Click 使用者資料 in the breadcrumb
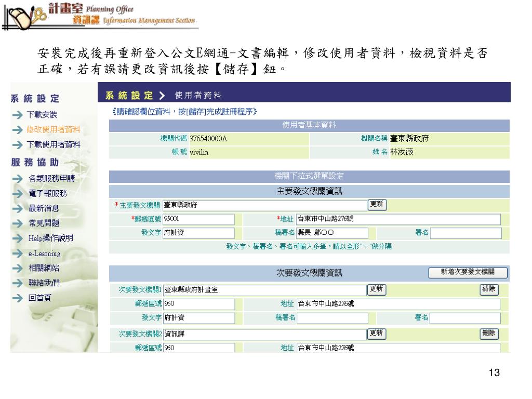This screenshot has width=532, height=399. 198,96
